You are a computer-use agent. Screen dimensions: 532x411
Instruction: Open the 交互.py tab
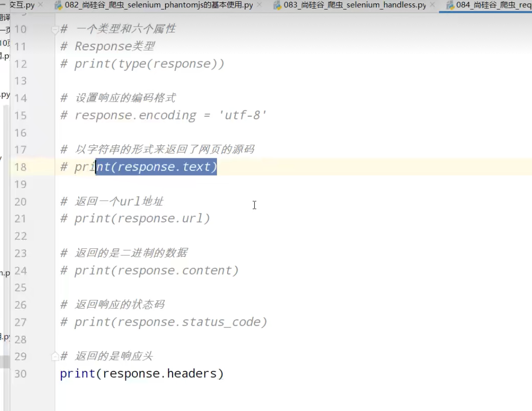(21, 5)
